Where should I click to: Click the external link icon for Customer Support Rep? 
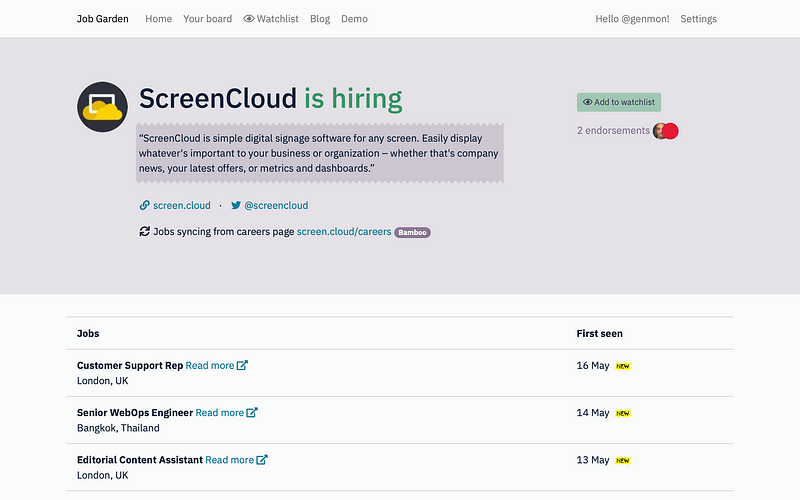242,365
